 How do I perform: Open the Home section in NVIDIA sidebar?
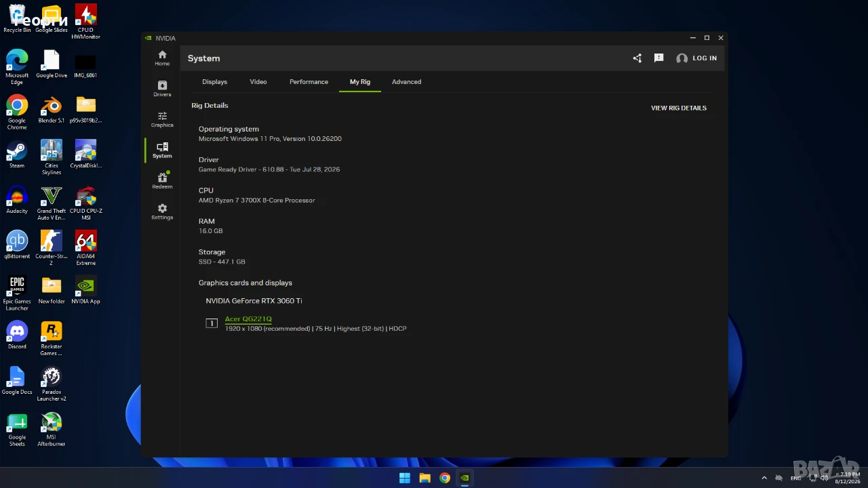[x=162, y=58]
